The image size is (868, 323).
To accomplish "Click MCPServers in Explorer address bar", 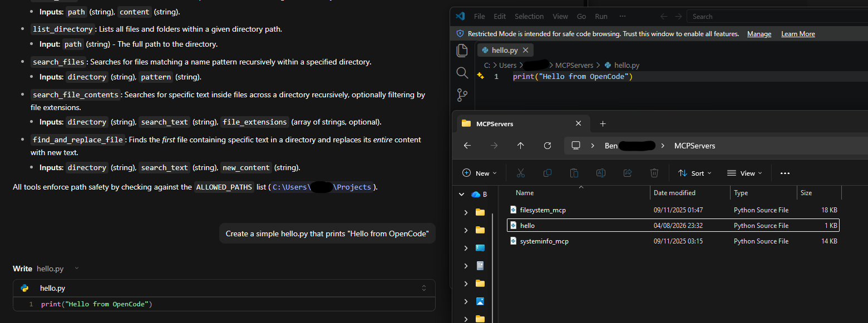I will coord(694,146).
